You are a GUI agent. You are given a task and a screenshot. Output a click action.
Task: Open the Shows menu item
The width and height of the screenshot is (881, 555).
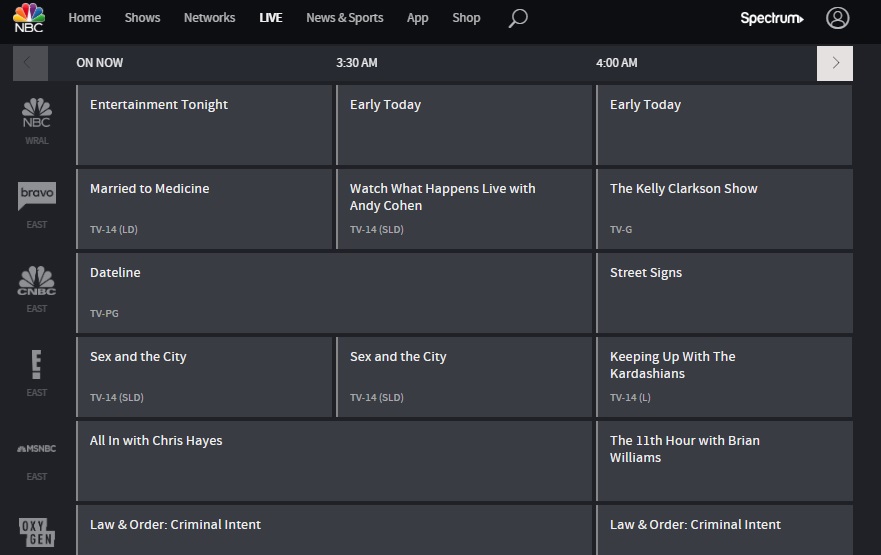pos(142,18)
